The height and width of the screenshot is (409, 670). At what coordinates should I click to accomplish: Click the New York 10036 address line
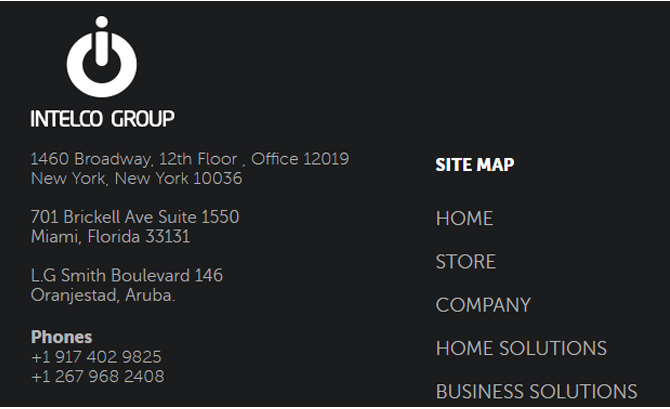coord(136,178)
